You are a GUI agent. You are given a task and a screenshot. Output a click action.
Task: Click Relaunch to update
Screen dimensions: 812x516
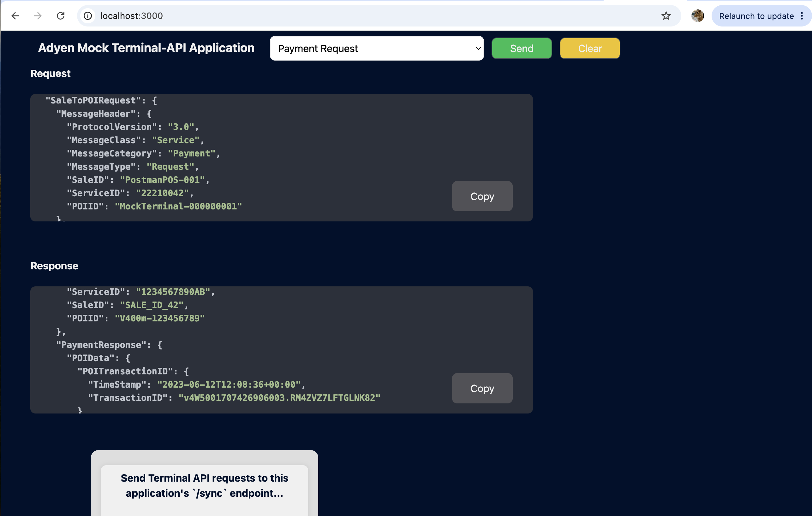click(756, 16)
